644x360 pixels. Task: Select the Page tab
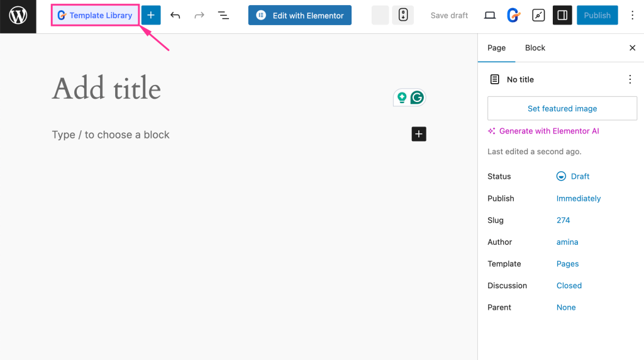pos(496,48)
